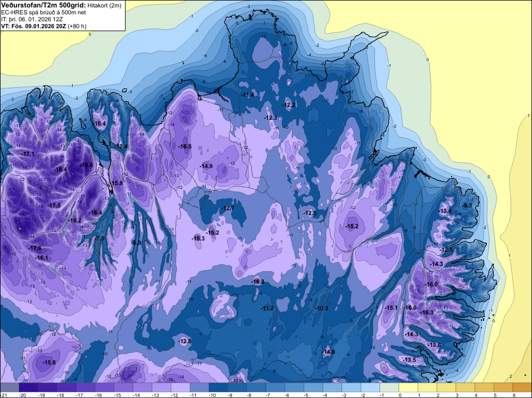Click the -10.3 temperature value

coord(322,308)
